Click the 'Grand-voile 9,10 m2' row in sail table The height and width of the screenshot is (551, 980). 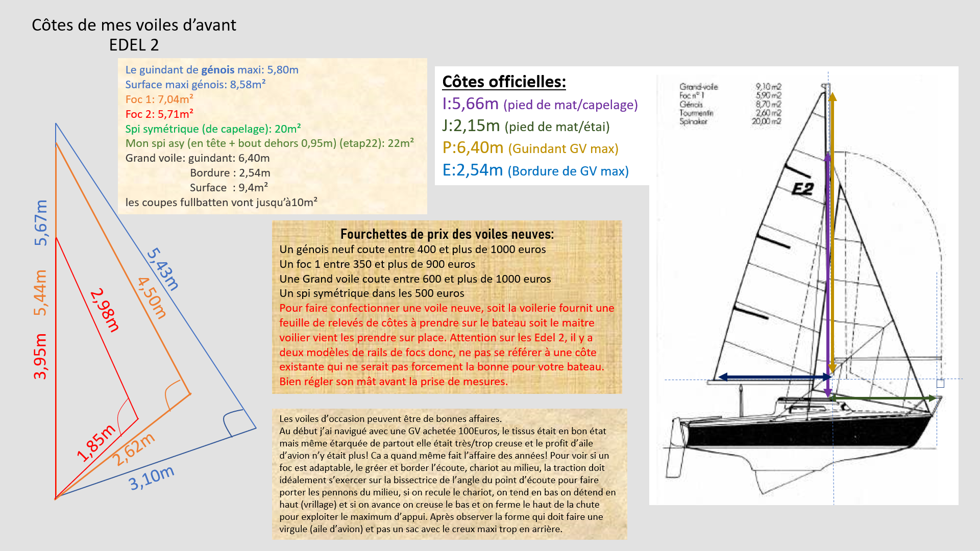(x=730, y=87)
